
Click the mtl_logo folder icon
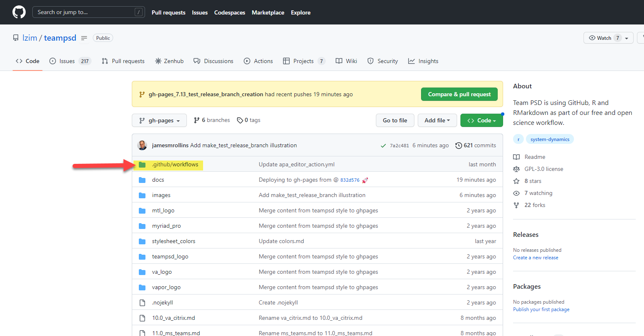tap(142, 211)
